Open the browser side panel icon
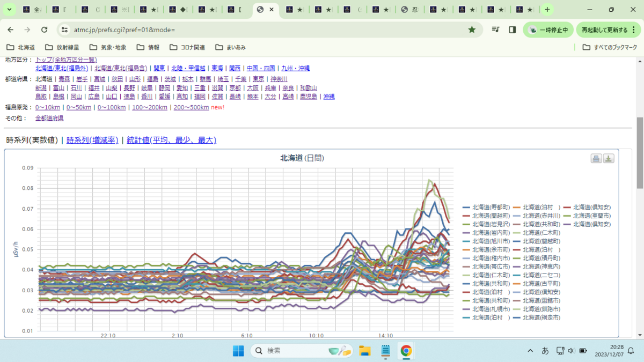The width and height of the screenshot is (644, 362). coord(512,29)
